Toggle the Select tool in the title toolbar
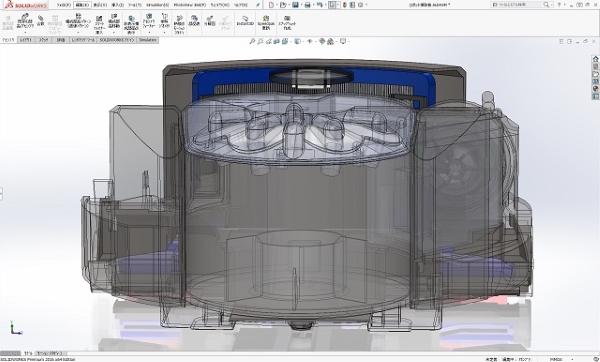Image resolution: width=600 pixels, height=362 pixels. (332, 5)
